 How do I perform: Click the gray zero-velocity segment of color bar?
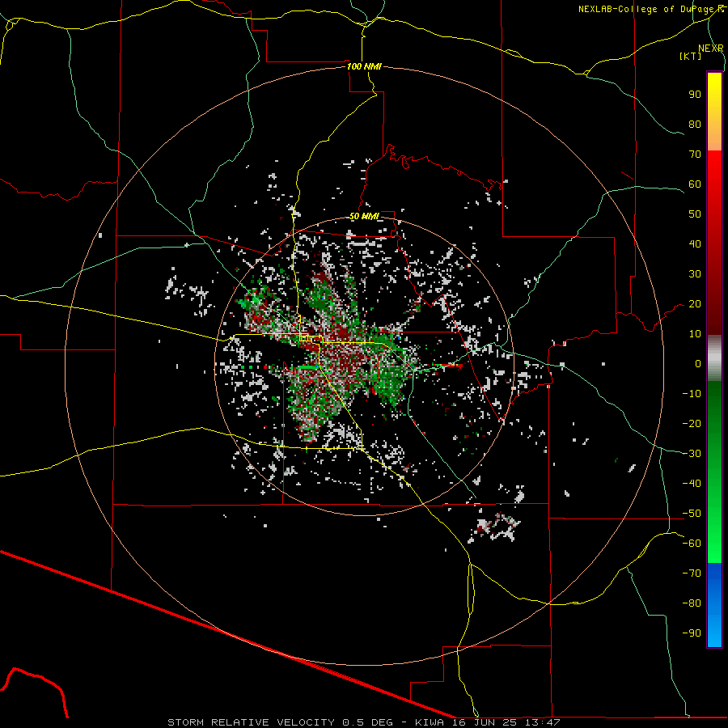click(714, 358)
